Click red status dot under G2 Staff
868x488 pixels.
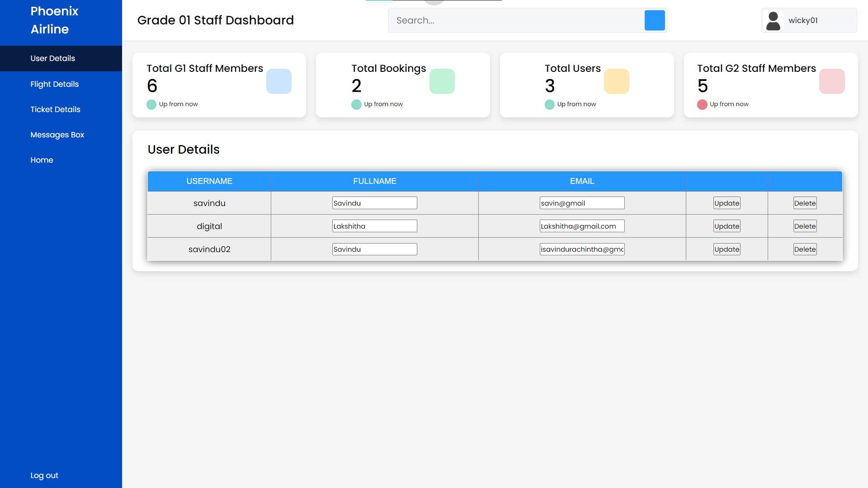(x=702, y=104)
